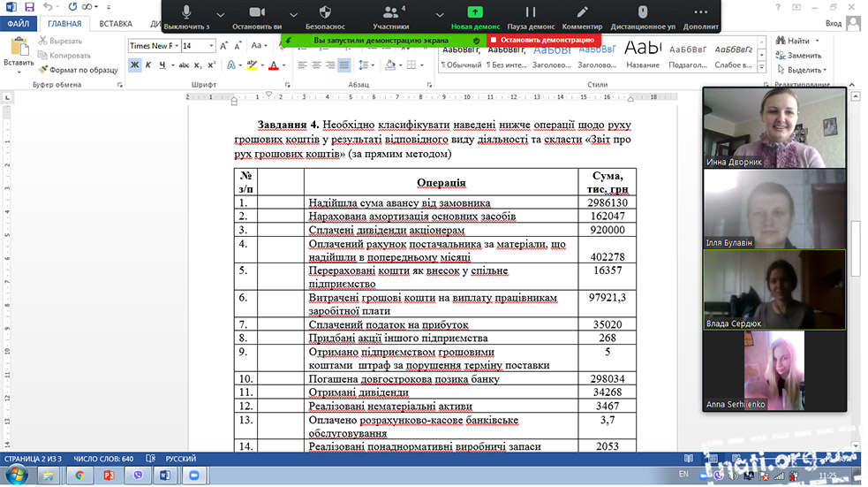
Task: Open Zoom annotate (Комментировать) tool
Action: (x=582, y=17)
